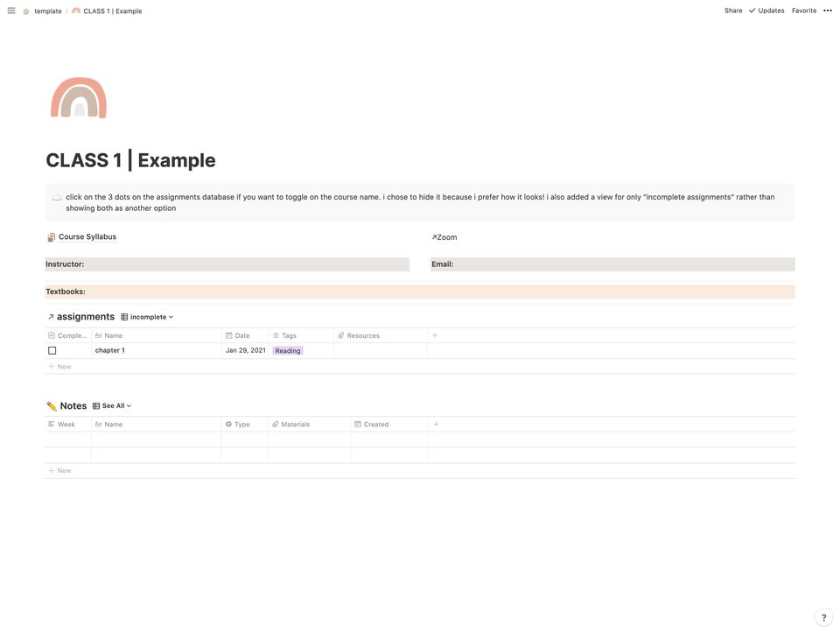Click the Instructor field

227,264
